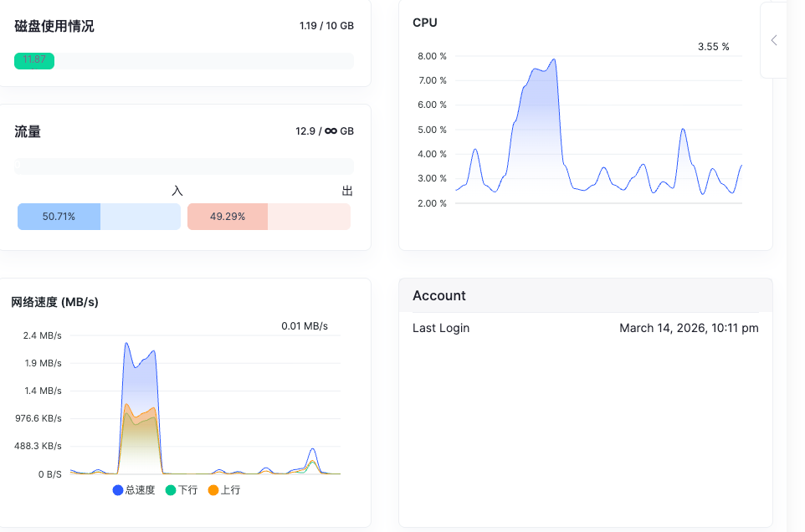Toggle the 上行 orange legend dot
The height and width of the screenshot is (532, 805).
(213, 490)
